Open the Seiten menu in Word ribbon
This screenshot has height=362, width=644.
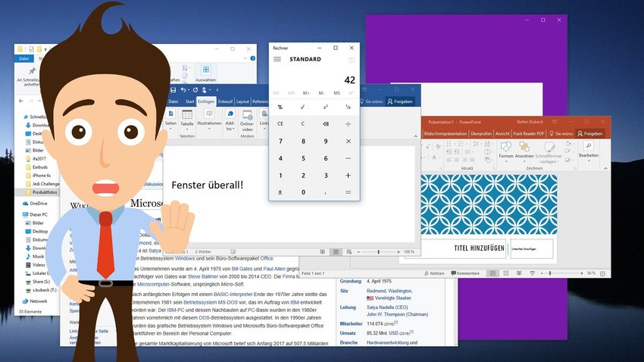[170, 119]
